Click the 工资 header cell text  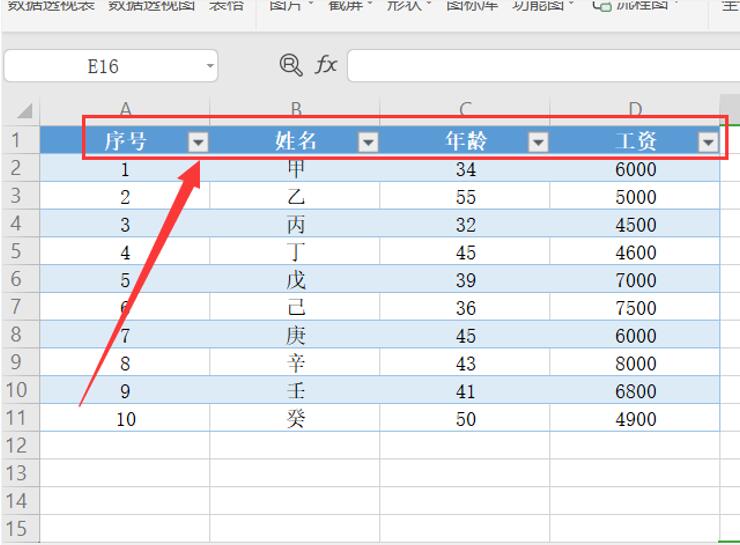click(636, 141)
